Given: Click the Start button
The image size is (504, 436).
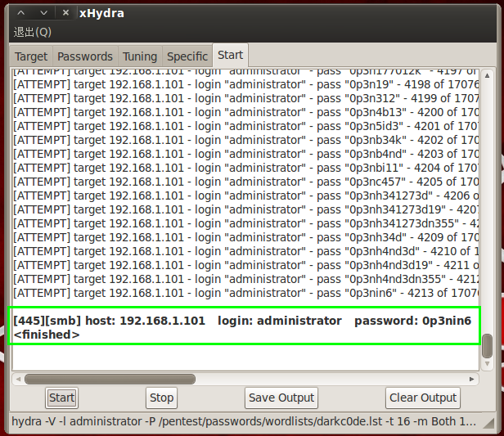Looking at the screenshot, I should (x=61, y=398).
